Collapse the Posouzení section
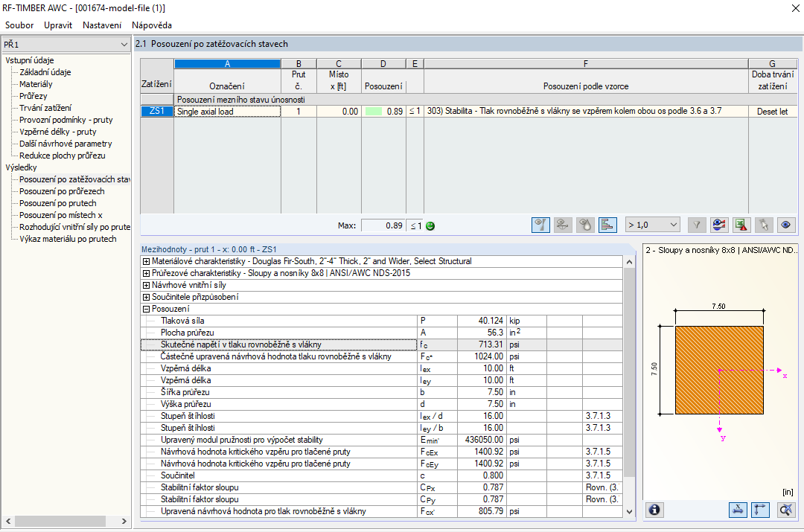The width and height of the screenshot is (804, 532). (146, 309)
